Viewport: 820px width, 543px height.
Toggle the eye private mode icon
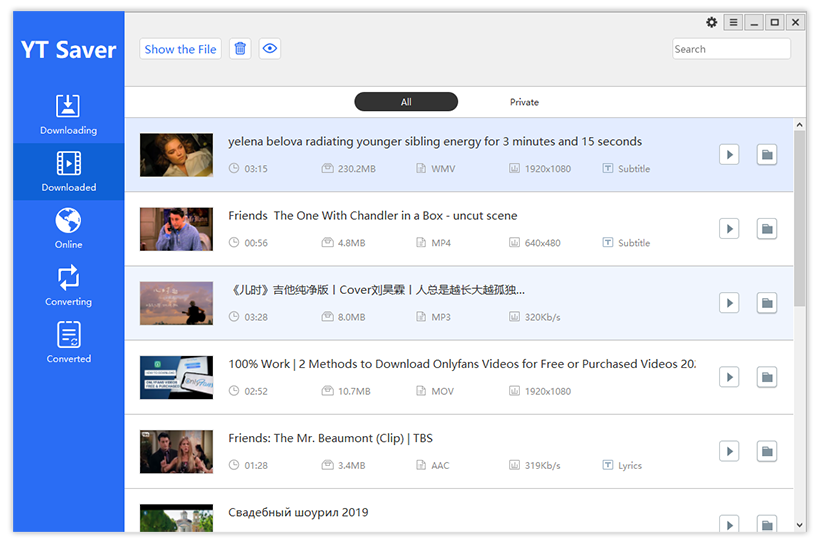(270, 49)
